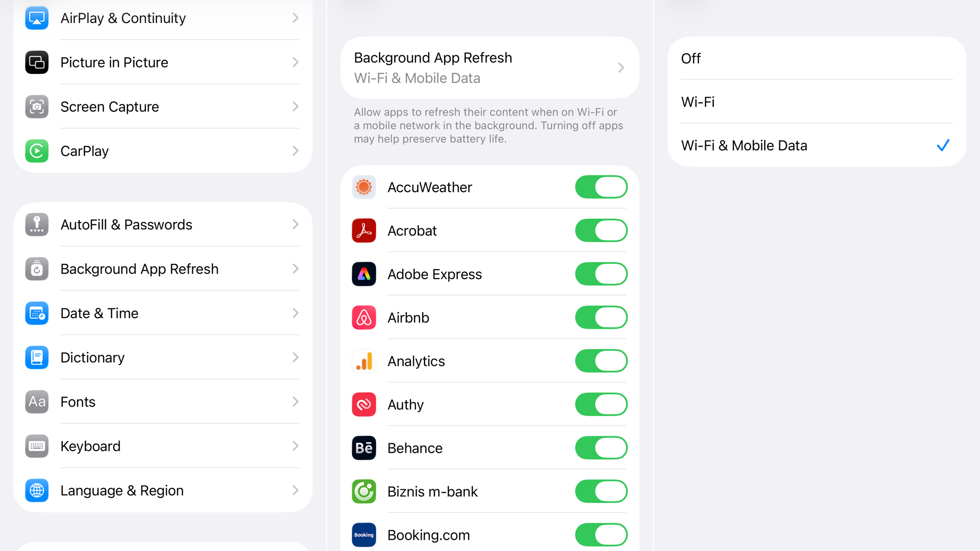Click the CarPlay icon in sidebar
The height and width of the screenshot is (551, 980).
[37, 151]
